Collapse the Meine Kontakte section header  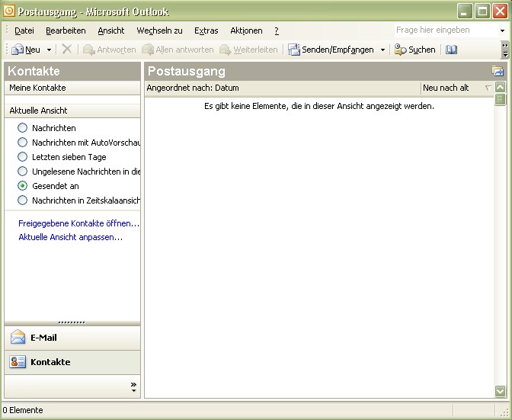[72, 88]
